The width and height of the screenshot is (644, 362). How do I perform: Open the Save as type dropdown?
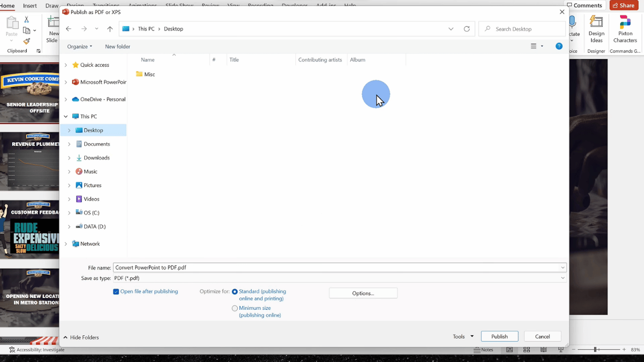click(562, 278)
